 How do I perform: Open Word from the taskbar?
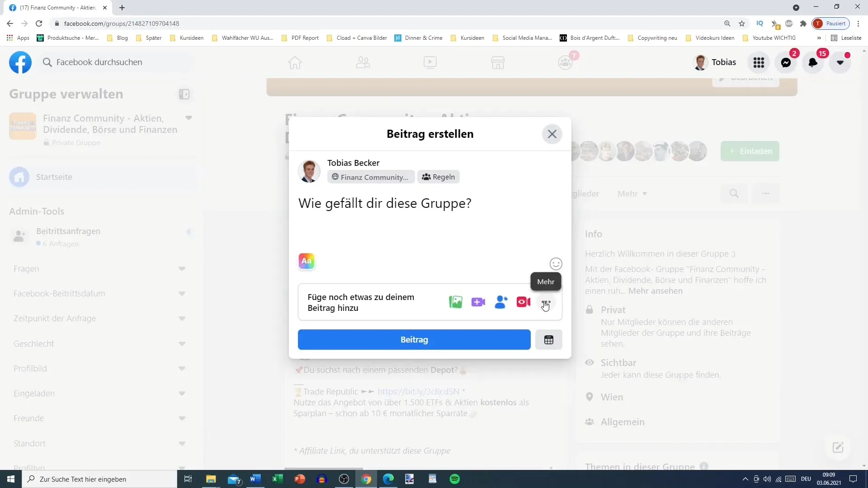tap(255, 479)
